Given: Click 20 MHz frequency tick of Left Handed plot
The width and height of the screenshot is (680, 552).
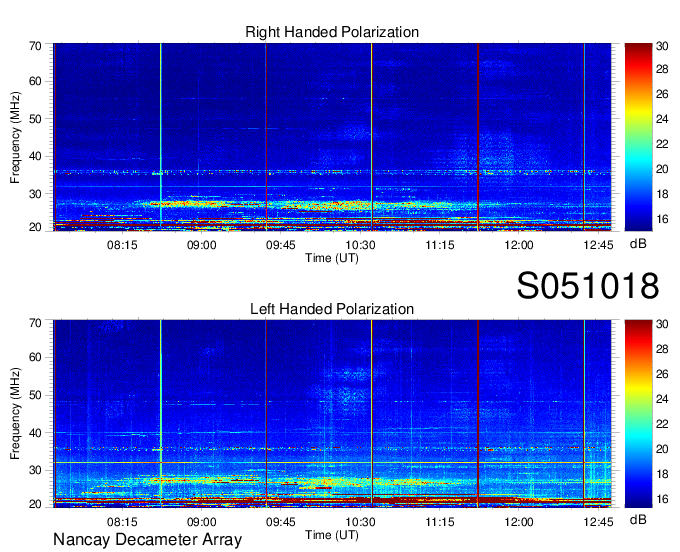Looking at the screenshot, I should click(35, 504).
